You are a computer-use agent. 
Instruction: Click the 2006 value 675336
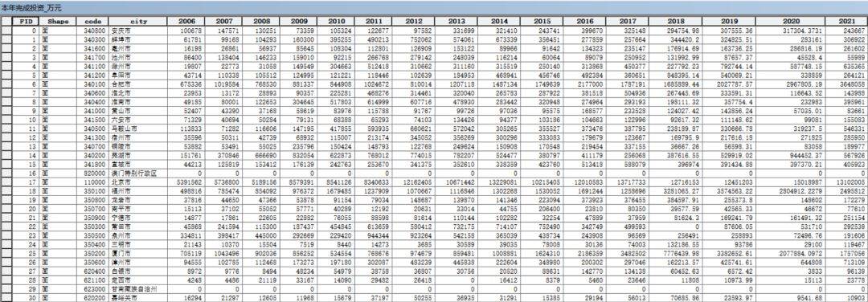[x=186, y=84]
